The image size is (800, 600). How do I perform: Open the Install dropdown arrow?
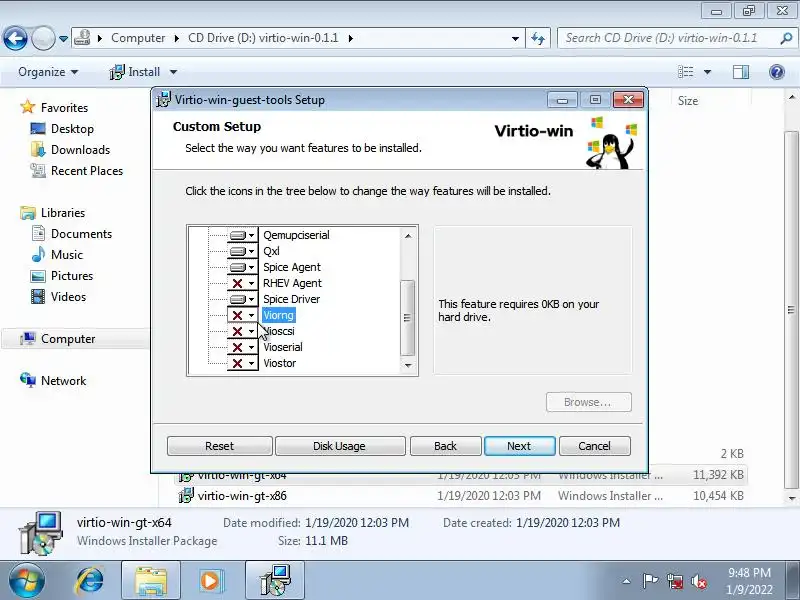click(173, 72)
